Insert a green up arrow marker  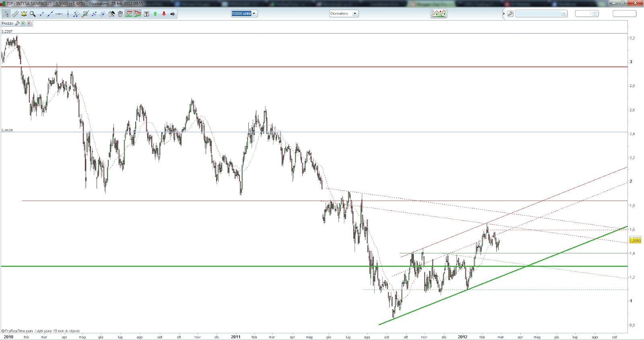point(155,14)
